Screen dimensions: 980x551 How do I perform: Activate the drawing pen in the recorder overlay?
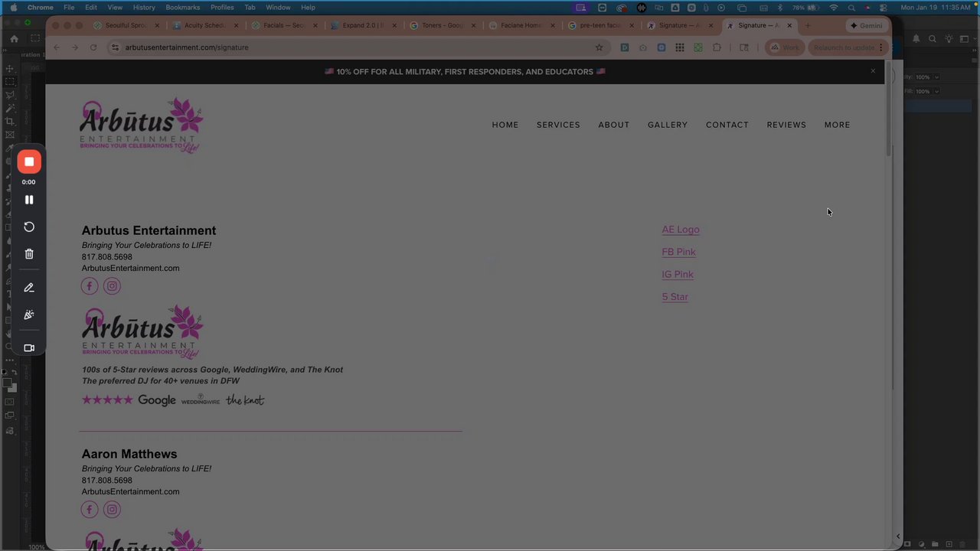coord(29,288)
